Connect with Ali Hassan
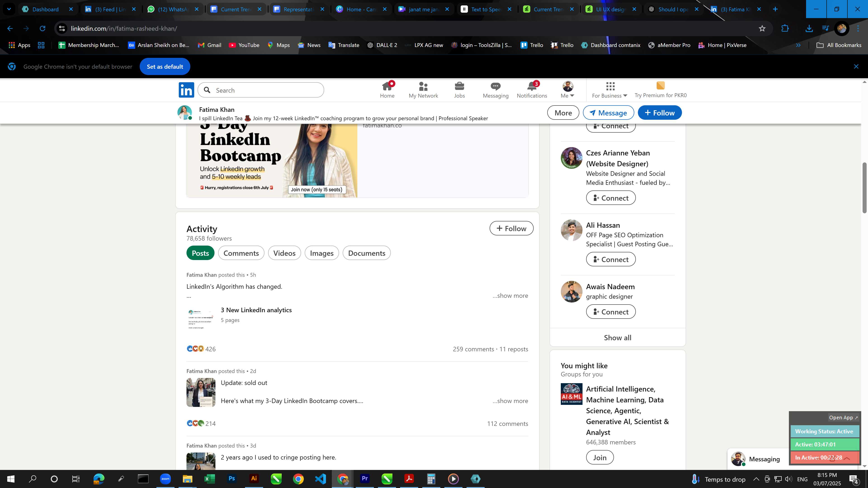This screenshot has width=868, height=488. (611, 259)
